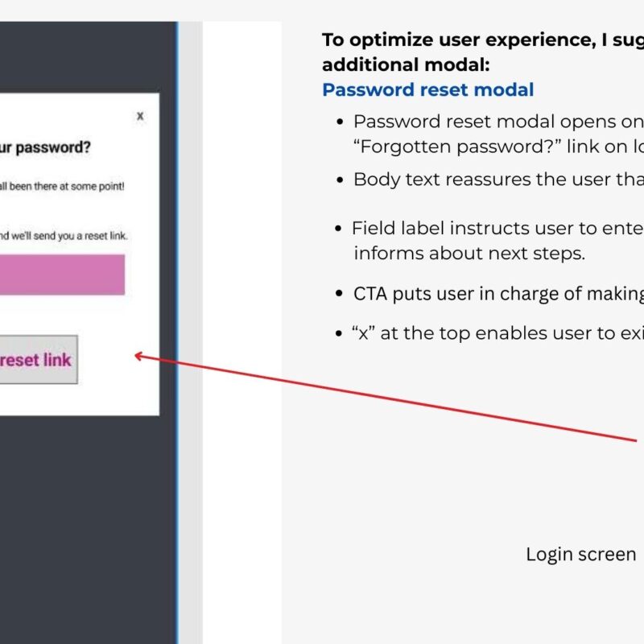Viewport: 644px width, 644px height.
Task: Click the "Login screen" caption
Action: (x=580, y=555)
